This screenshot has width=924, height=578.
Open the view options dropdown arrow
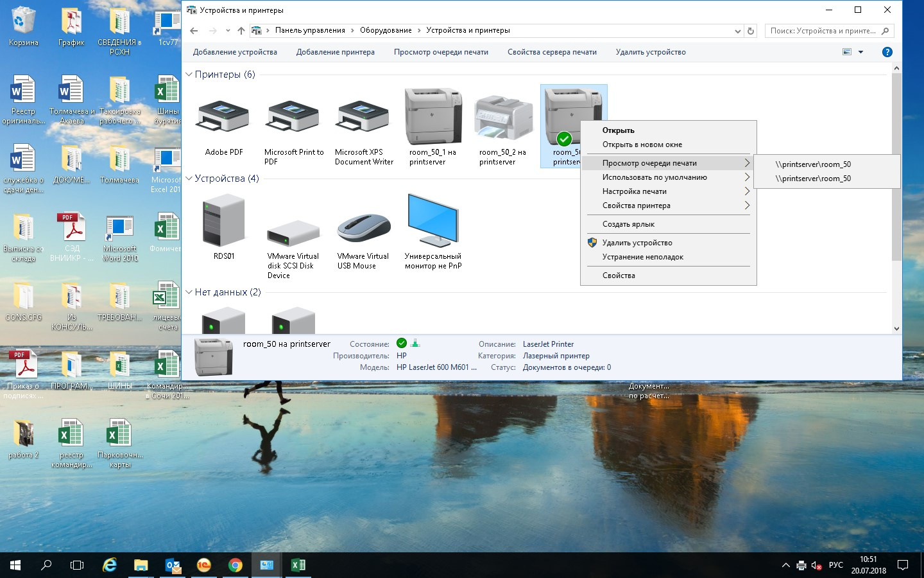point(860,52)
